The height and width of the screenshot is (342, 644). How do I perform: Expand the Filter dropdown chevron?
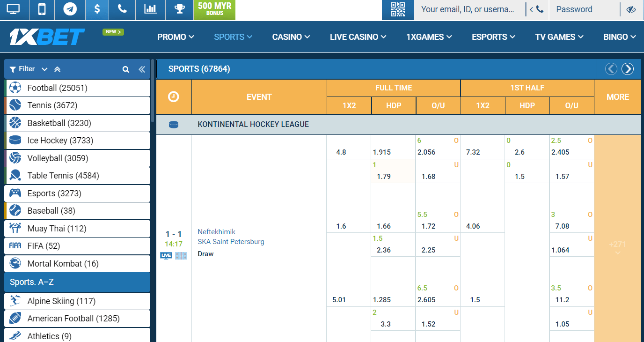point(44,69)
